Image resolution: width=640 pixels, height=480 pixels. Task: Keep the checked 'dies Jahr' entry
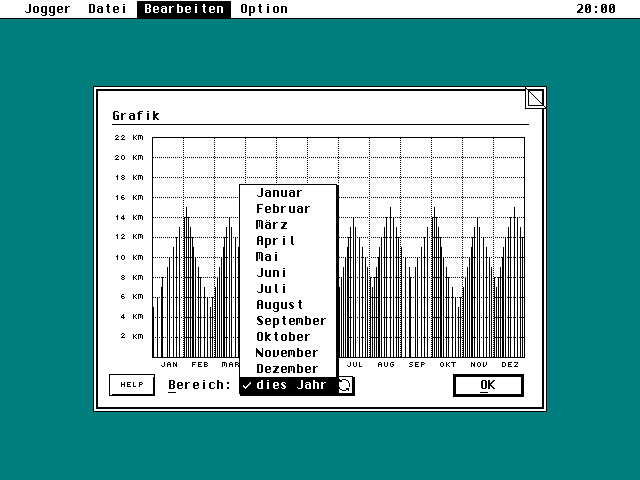[288, 385]
